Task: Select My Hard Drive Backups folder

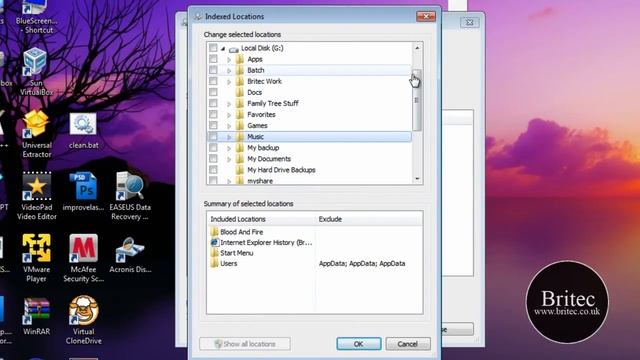Action: pyautogui.click(x=281, y=170)
